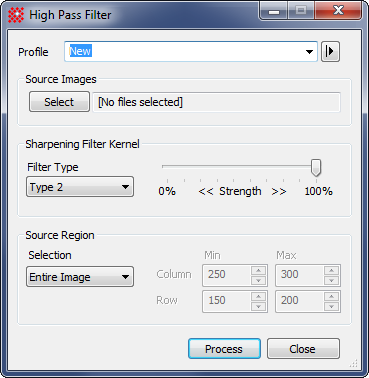
Task: Increase the Column Max value with up arrow
Action: 331,270
